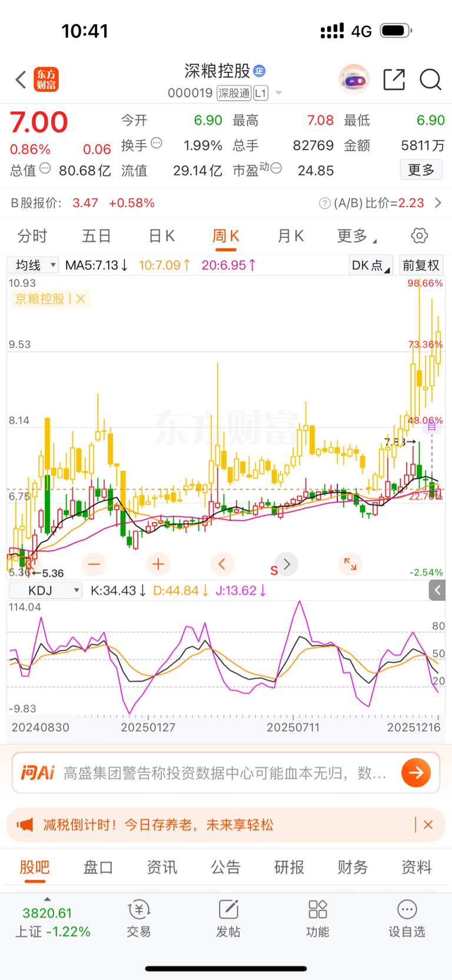Dismiss the 减税倒计时 banner
The image size is (452, 980).
(428, 825)
